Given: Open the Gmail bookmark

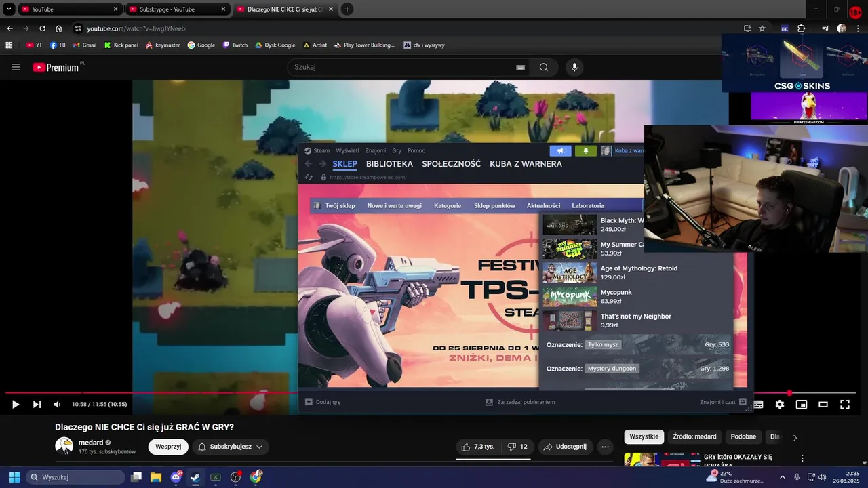Looking at the screenshot, I should [x=85, y=45].
